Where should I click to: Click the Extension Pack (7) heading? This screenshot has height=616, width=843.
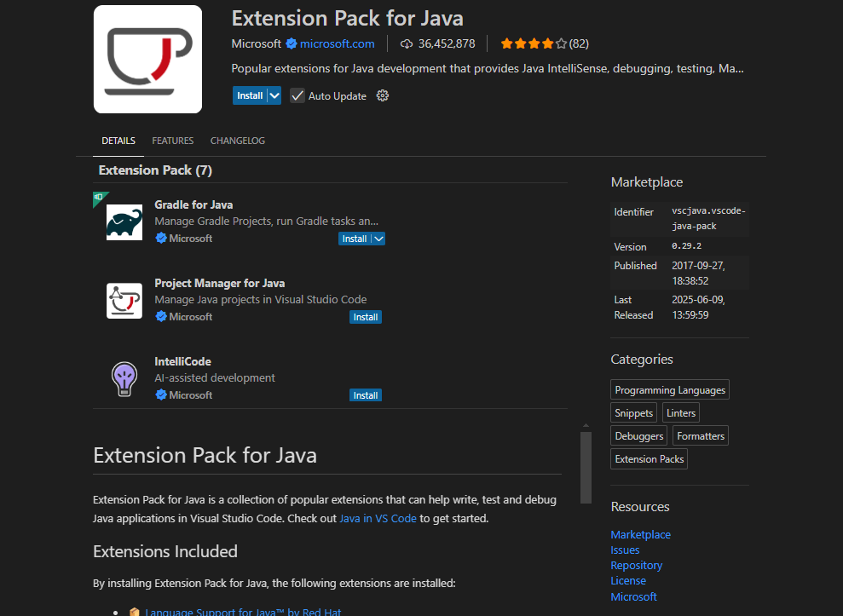click(x=155, y=170)
